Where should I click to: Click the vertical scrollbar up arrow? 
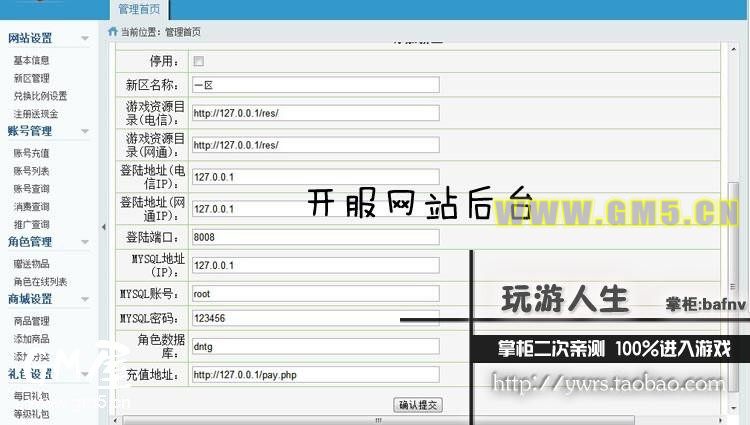tap(733, 49)
